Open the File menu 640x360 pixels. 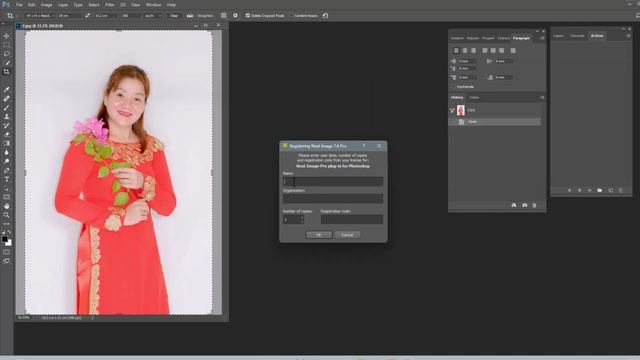[x=19, y=5]
